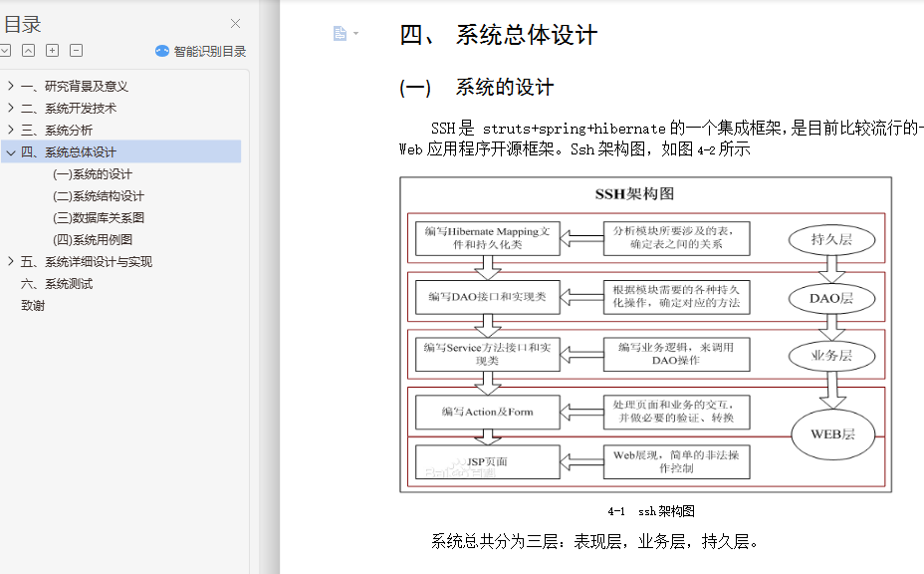Click the 编写DAO接口和实现类 box

(x=487, y=297)
